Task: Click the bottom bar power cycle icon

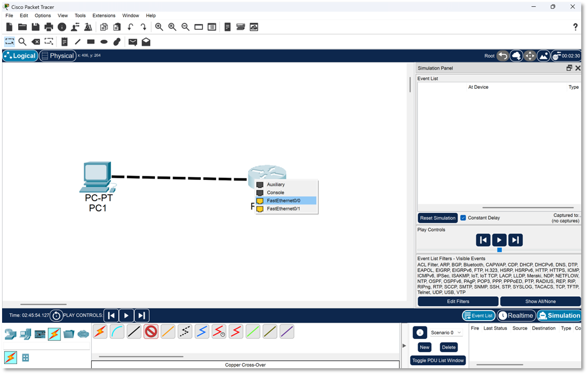Action: click(56, 316)
